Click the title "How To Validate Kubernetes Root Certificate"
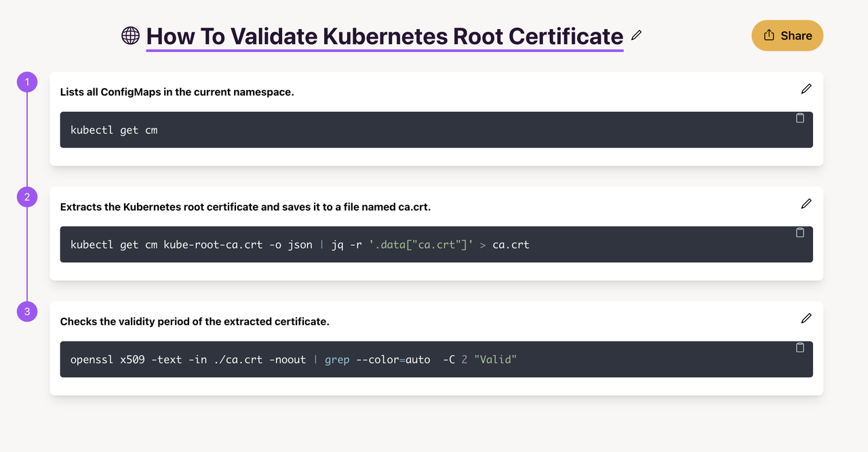Viewport: 868px width, 452px height. pos(384,36)
